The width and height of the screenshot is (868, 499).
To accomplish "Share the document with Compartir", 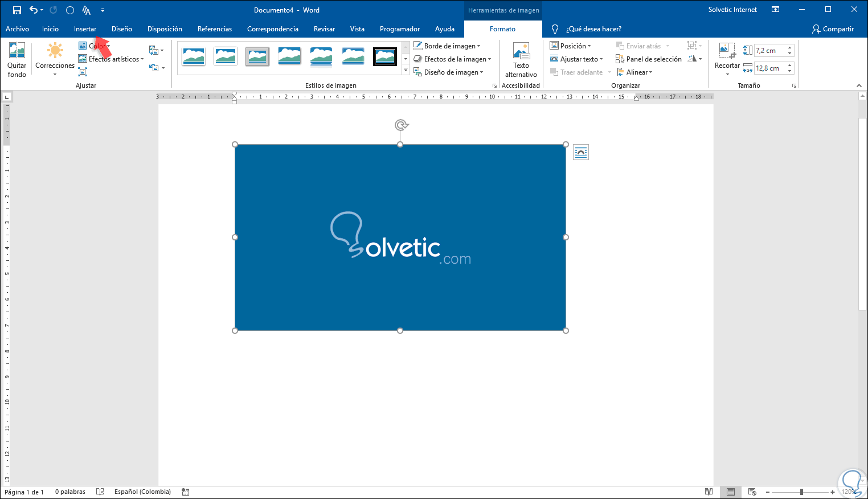I will pos(833,29).
